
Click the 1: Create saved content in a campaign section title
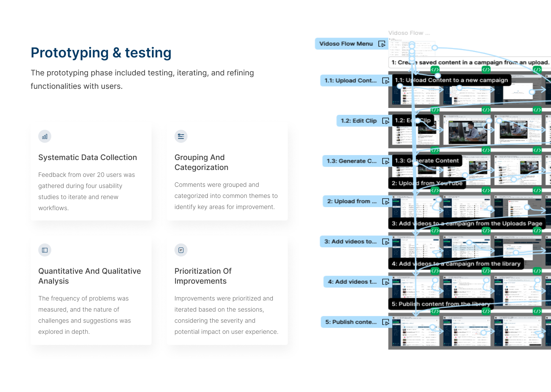[470, 62]
